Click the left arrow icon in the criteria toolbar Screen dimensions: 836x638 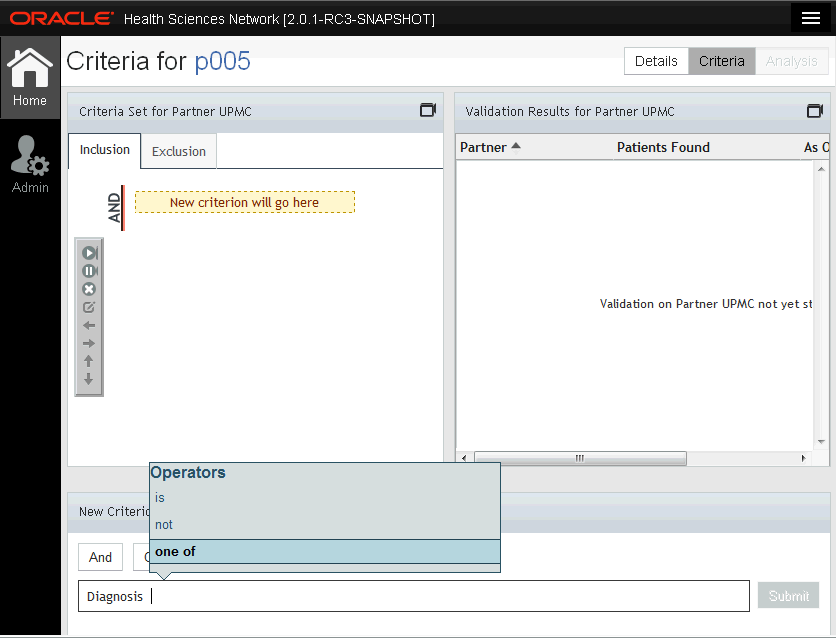point(89,325)
